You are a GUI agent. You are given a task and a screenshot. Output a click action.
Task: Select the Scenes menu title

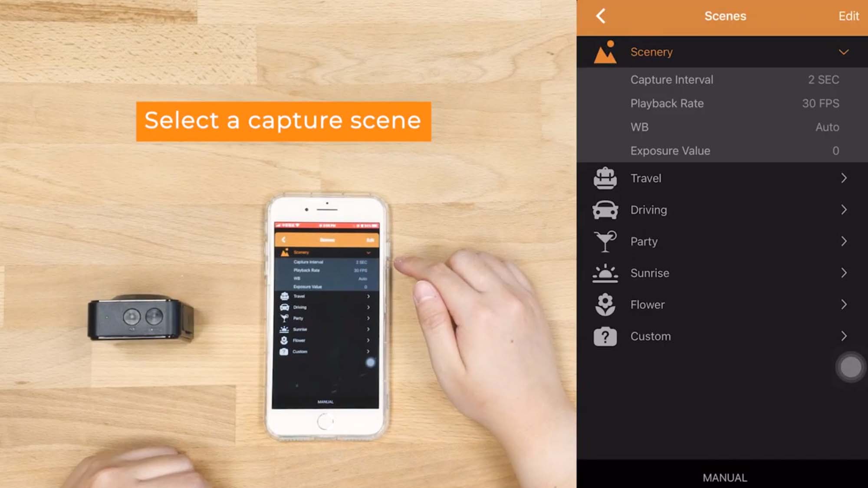point(726,16)
